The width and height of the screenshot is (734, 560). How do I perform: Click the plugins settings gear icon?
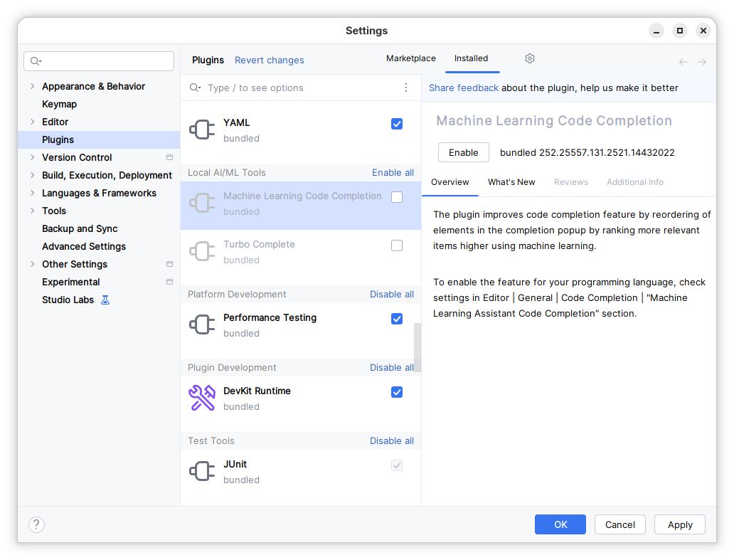(529, 58)
